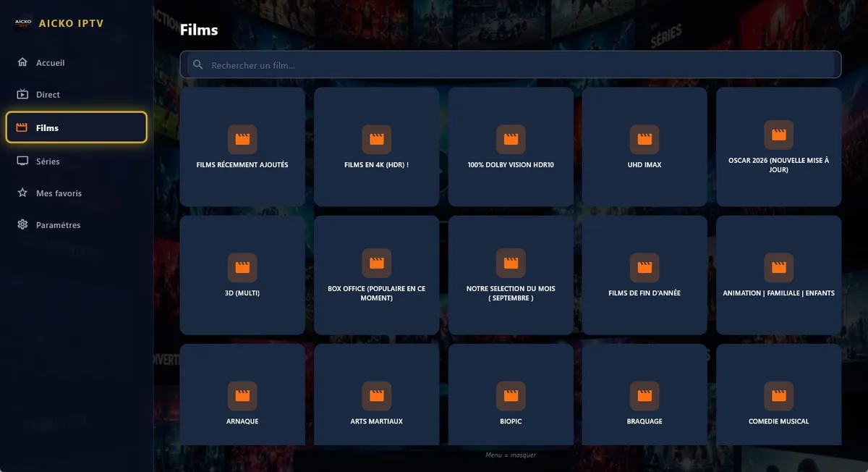The height and width of the screenshot is (472, 868).
Task: Click the clapperboard icon of Films de fin d'année
Action: tap(644, 268)
